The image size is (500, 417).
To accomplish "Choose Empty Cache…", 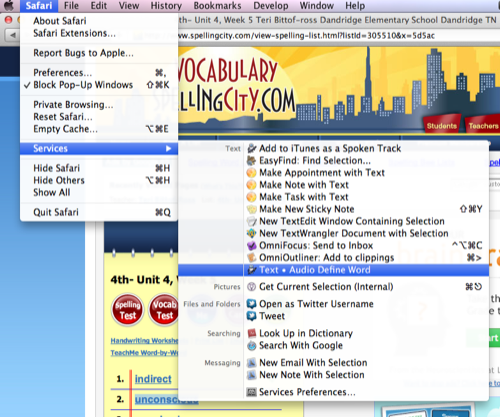I will [x=99, y=129].
